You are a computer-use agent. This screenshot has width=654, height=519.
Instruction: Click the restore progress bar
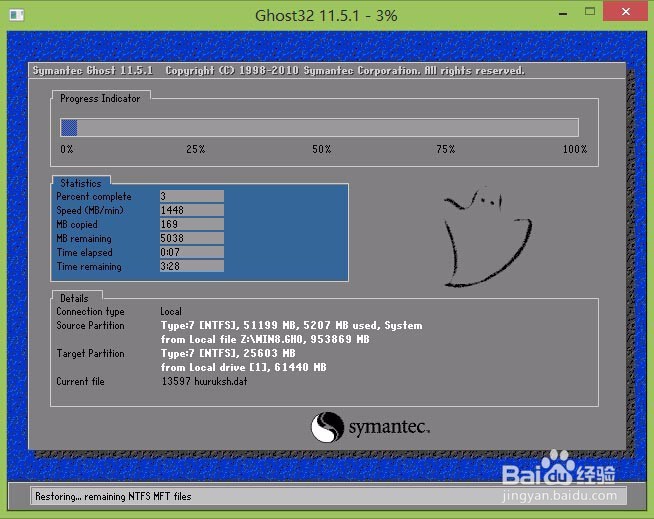click(x=319, y=128)
